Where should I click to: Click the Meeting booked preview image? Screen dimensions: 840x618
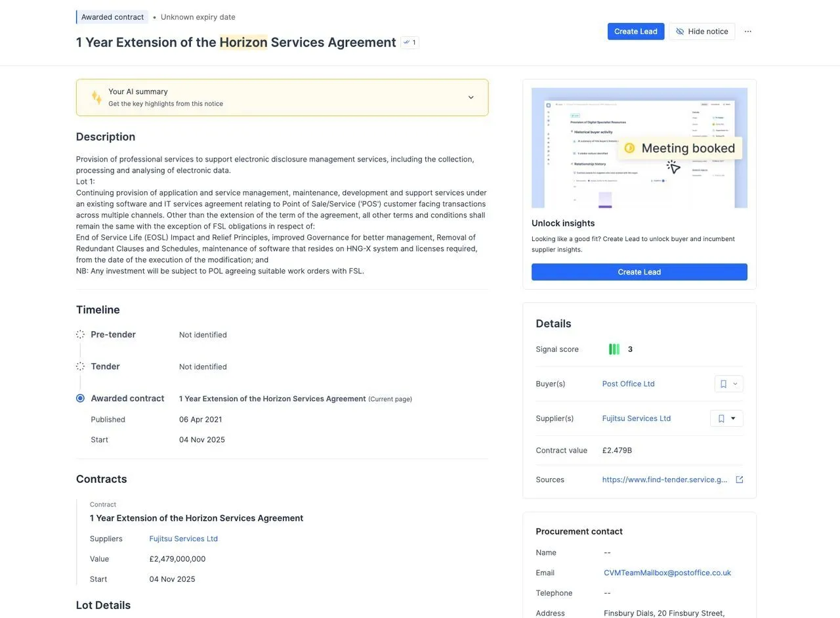tap(639, 148)
